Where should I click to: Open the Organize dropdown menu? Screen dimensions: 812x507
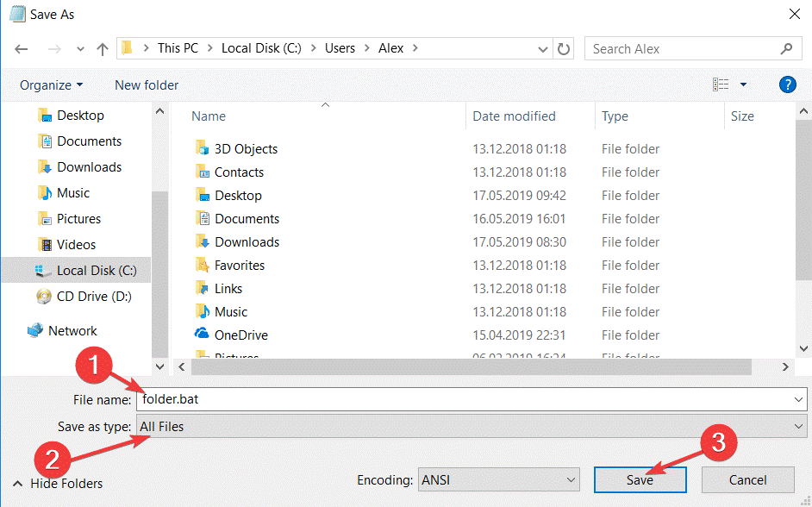coord(52,85)
